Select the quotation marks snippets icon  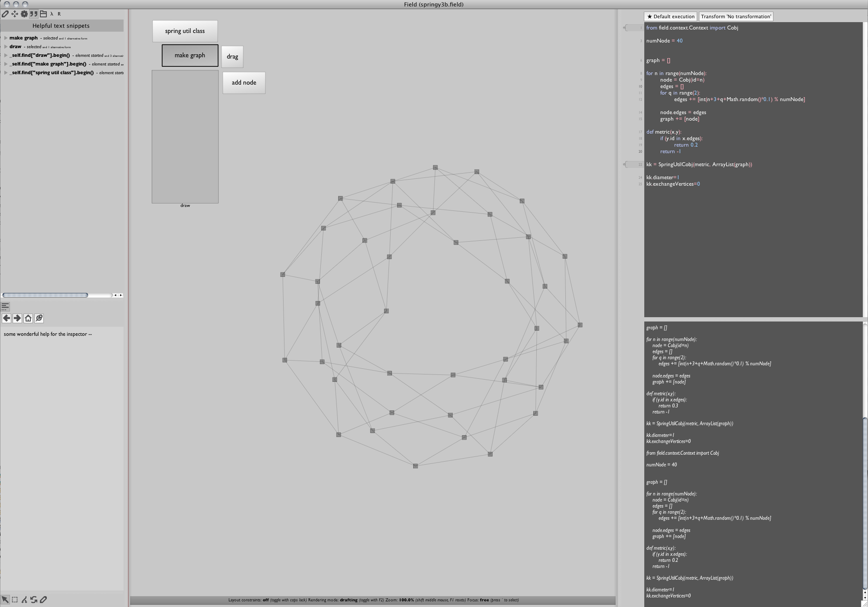pos(34,14)
